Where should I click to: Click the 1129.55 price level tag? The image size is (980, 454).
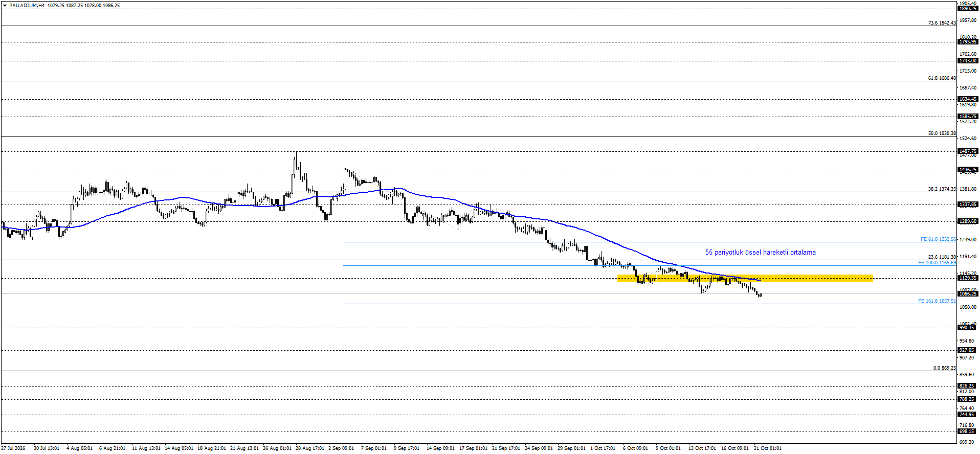coord(968,278)
